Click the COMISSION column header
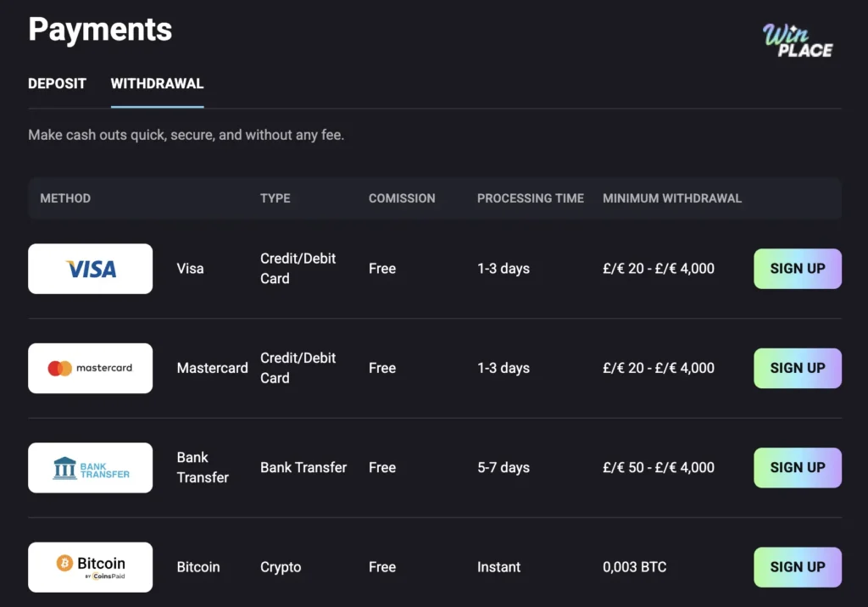 pos(401,198)
